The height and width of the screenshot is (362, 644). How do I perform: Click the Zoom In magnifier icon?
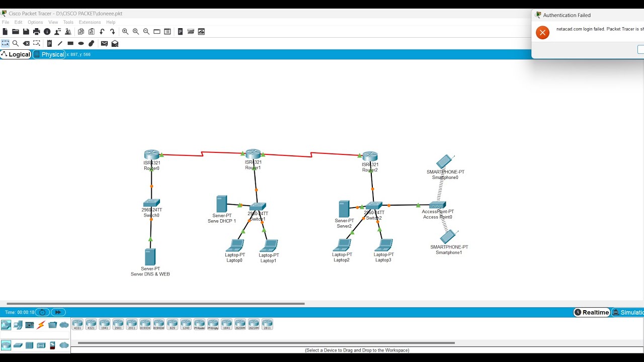tap(125, 32)
